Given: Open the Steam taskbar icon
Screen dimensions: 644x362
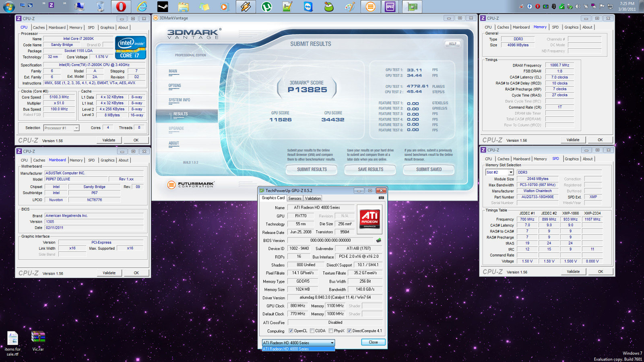Looking at the screenshot, I should coord(163,6).
